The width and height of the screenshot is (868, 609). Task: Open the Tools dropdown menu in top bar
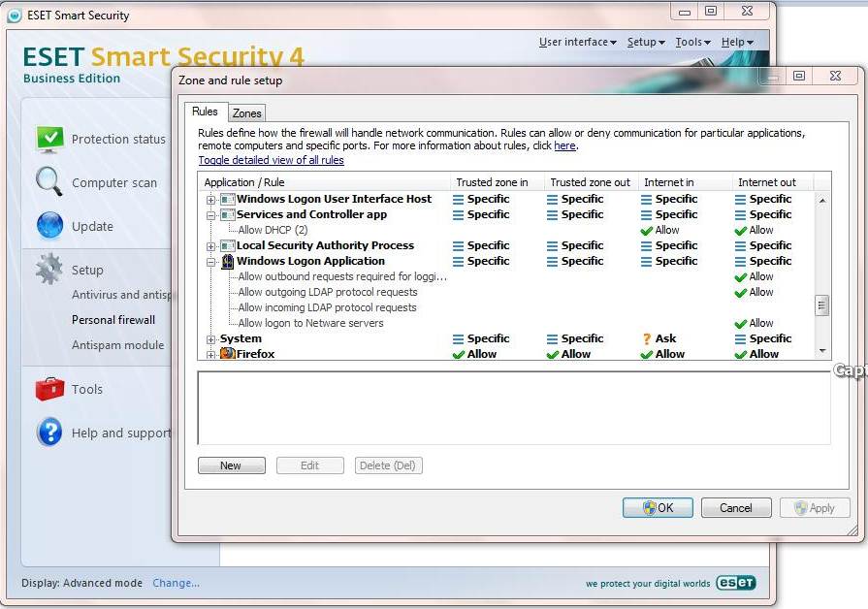(692, 42)
